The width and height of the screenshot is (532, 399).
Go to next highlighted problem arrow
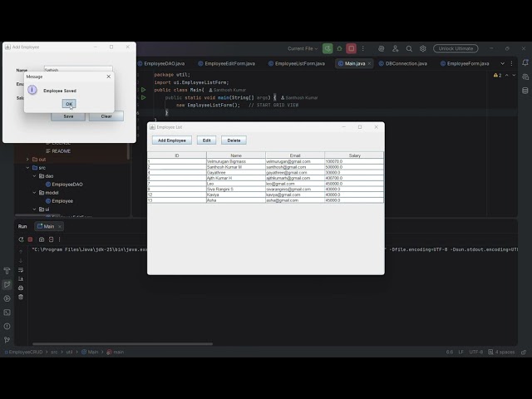pos(514,76)
